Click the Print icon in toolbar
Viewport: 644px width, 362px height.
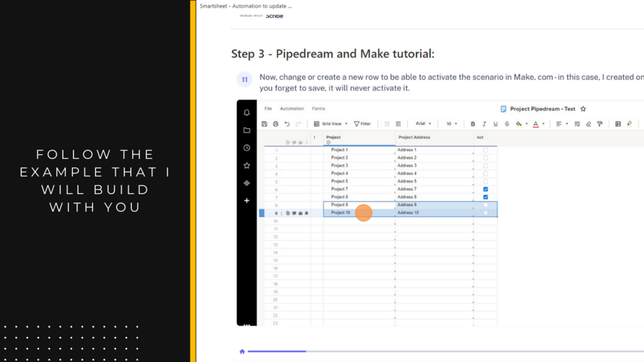[x=276, y=124]
